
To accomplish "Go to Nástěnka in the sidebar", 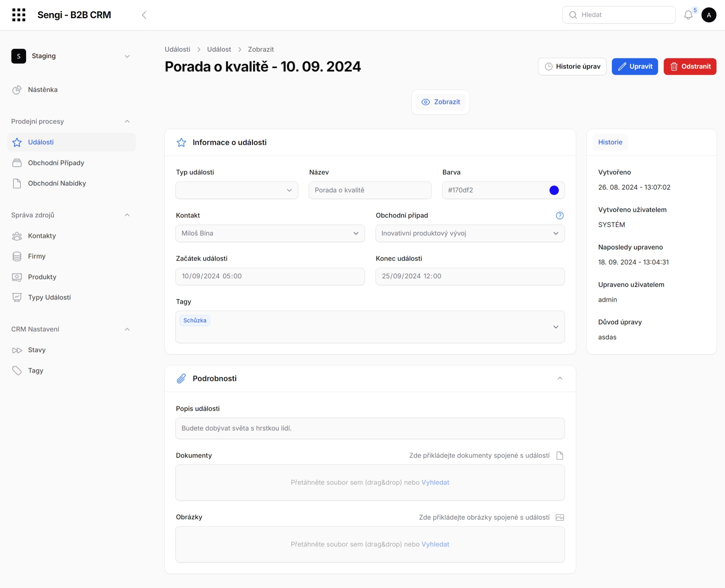I will [x=71, y=90].
